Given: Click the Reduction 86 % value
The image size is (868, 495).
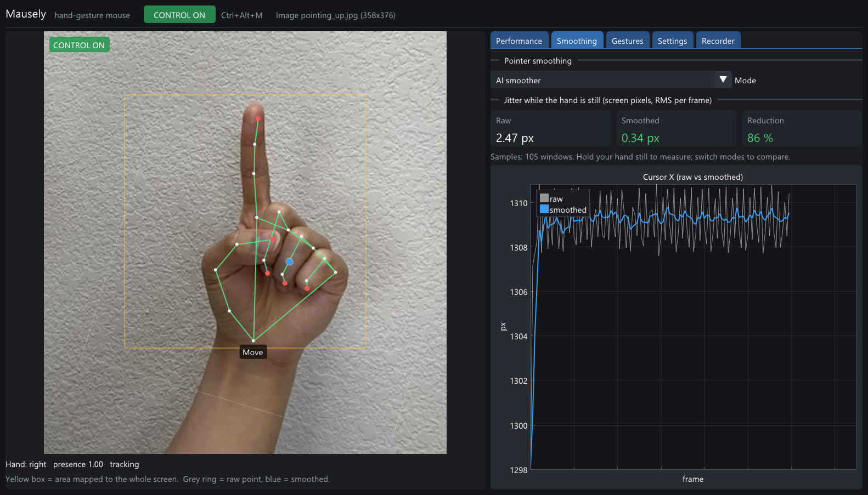Looking at the screenshot, I should pos(760,138).
